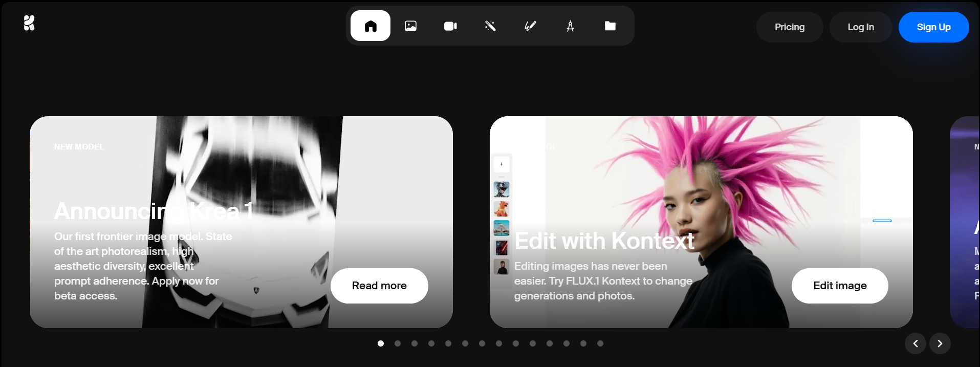This screenshot has height=367, width=980.
Task: Select the eighth carousel pagination dot
Action: click(x=499, y=343)
